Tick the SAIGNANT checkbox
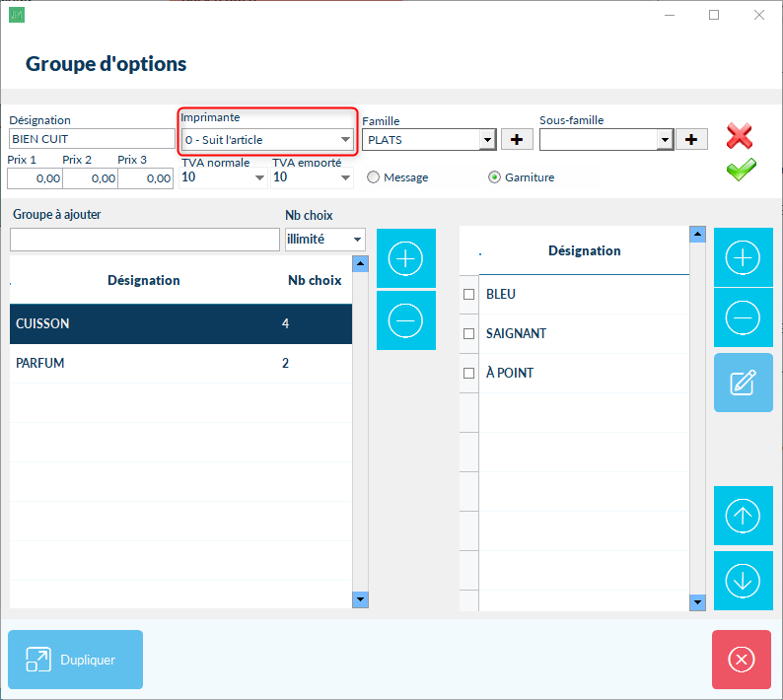 (x=469, y=334)
